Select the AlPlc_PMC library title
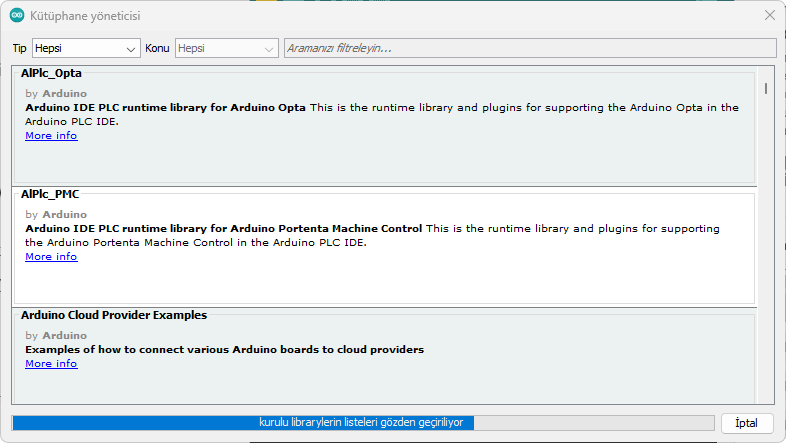Viewport: 786px width, 443px height. [x=50, y=194]
